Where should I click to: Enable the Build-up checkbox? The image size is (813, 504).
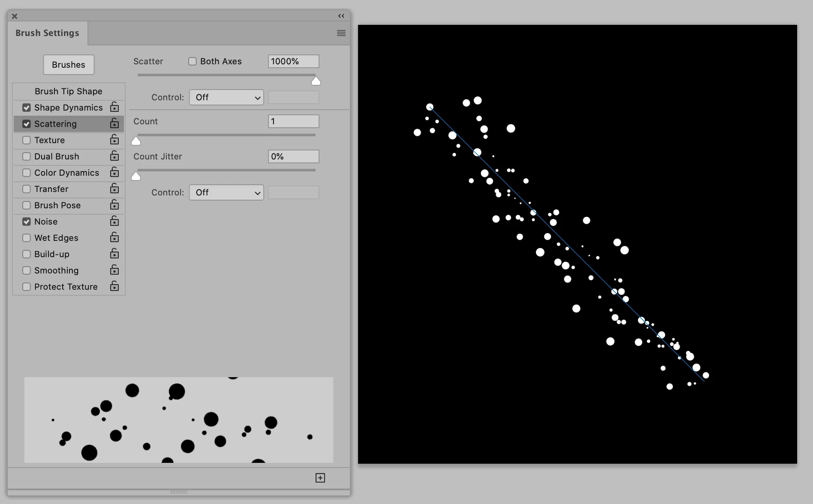27,254
